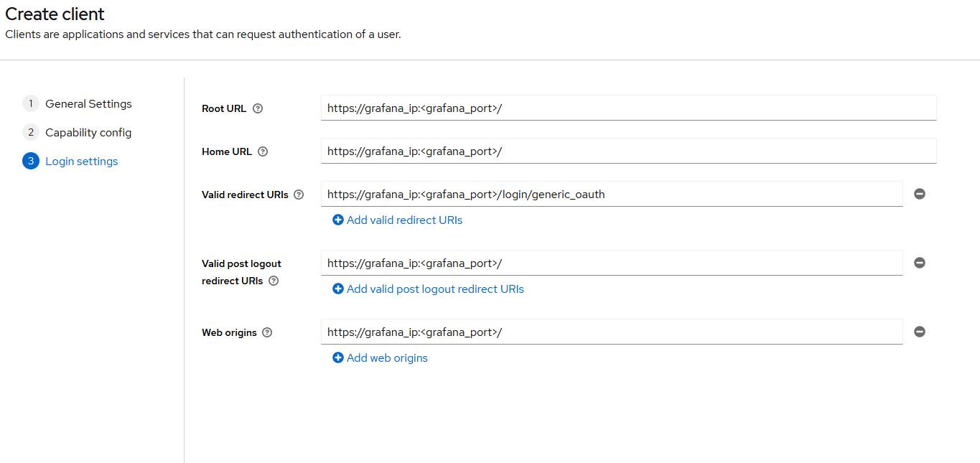
Task: Remove the web origins entry
Action: (x=919, y=332)
